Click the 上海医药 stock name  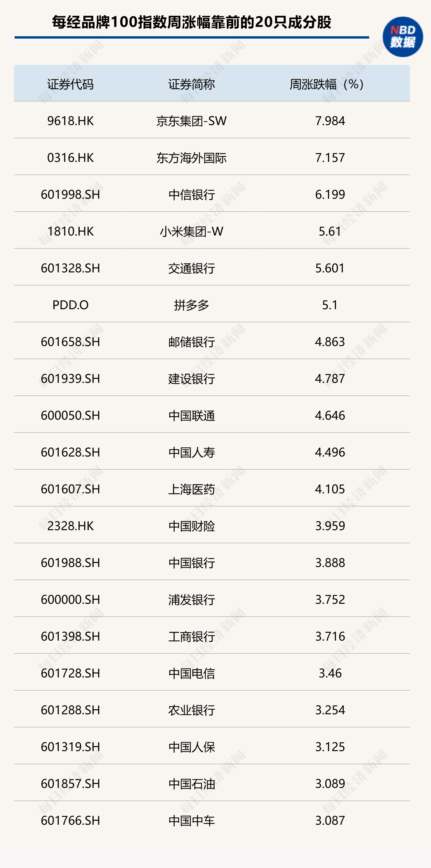pyautogui.click(x=192, y=489)
